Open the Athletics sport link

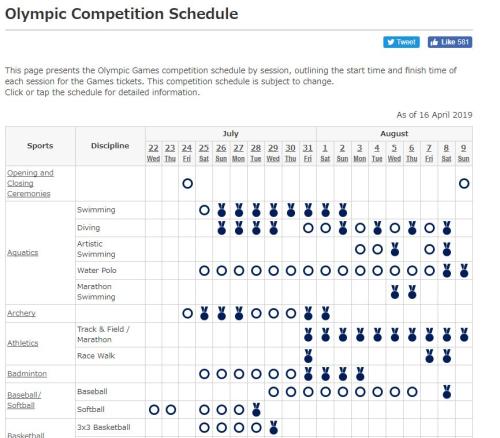pyautogui.click(x=23, y=343)
